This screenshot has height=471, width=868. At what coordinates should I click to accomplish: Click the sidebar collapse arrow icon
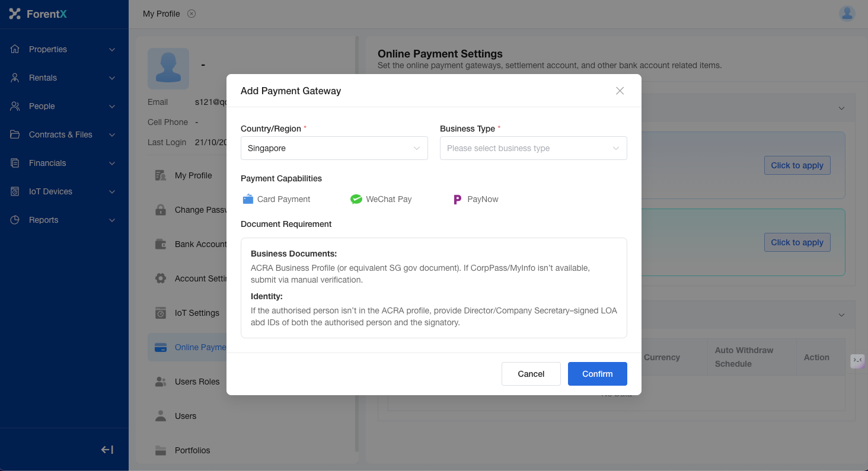point(107,450)
